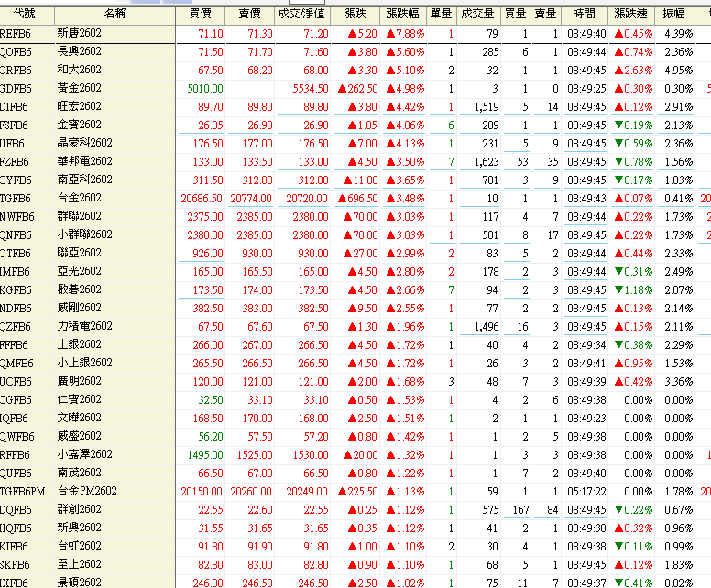Image resolution: width=711 pixels, height=588 pixels.
Task: Select the 新唐2602 contract row
Action: pyautogui.click(x=79, y=33)
